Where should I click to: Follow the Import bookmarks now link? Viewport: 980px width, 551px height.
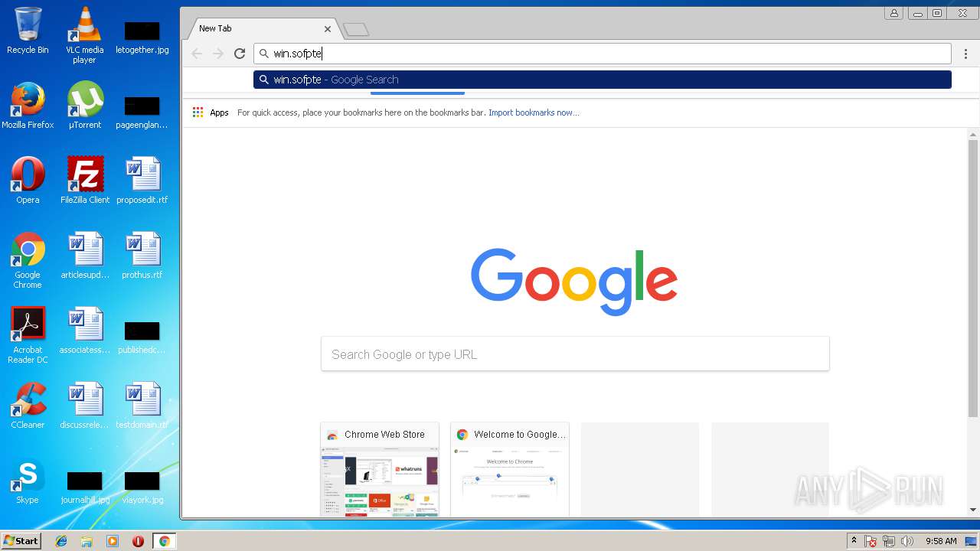click(x=534, y=112)
